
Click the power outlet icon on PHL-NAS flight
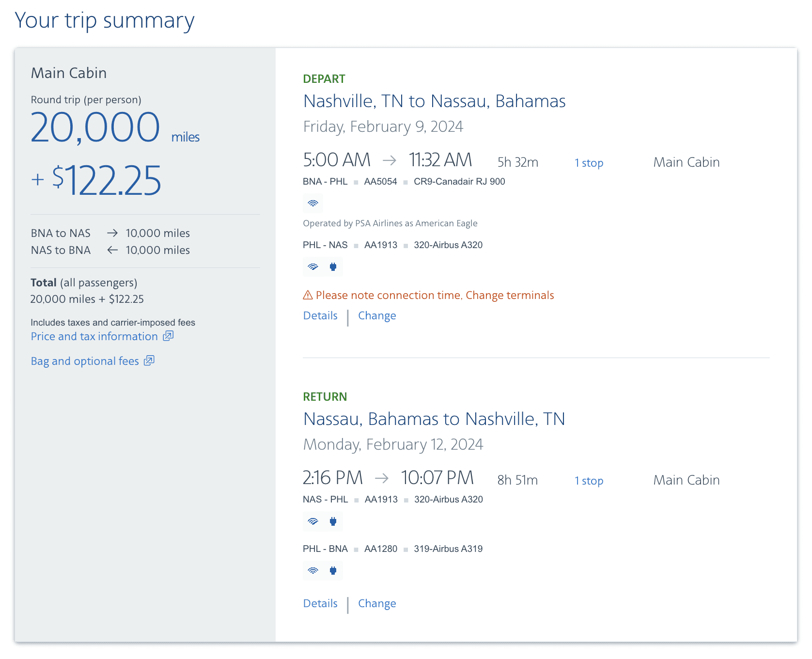click(x=333, y=267)
